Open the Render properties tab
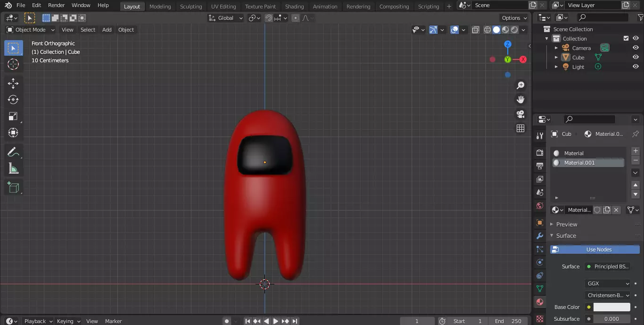 click(540, 152)
